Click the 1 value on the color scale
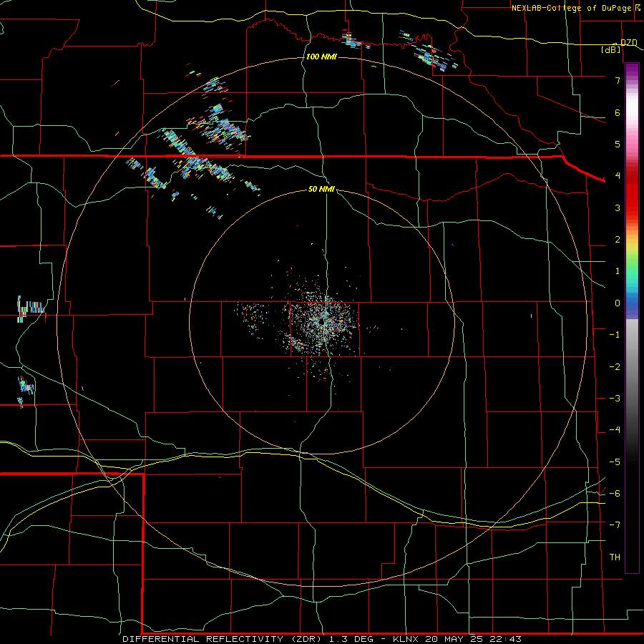This screenshot has width=644, height=644. tap(618, 271)
